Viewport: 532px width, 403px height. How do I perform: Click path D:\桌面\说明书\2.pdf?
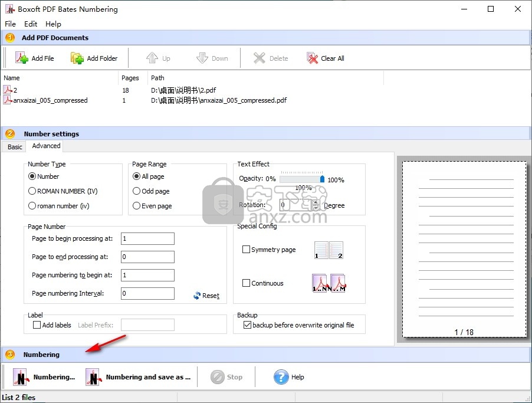point(183,90)
